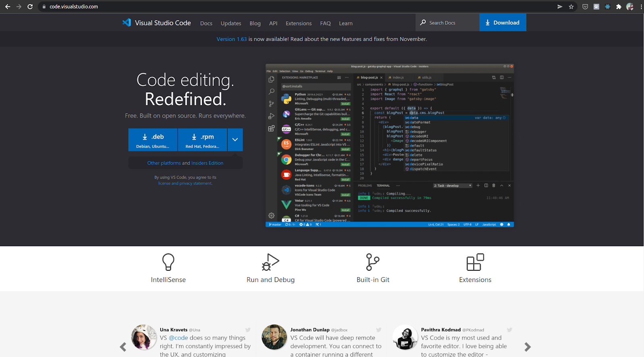Go to the Updates page

[231, 23]
